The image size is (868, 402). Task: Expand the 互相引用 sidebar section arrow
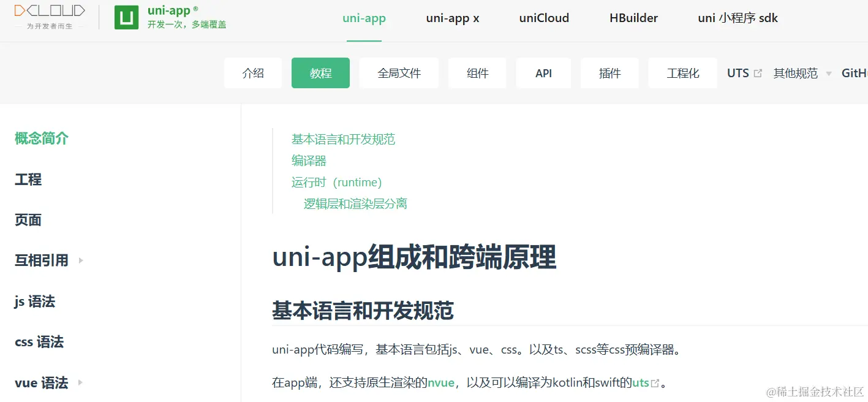[81, 260]
